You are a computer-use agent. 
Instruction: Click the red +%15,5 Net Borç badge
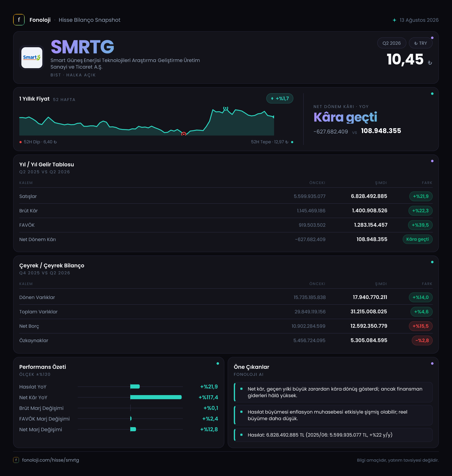[420, 326]
